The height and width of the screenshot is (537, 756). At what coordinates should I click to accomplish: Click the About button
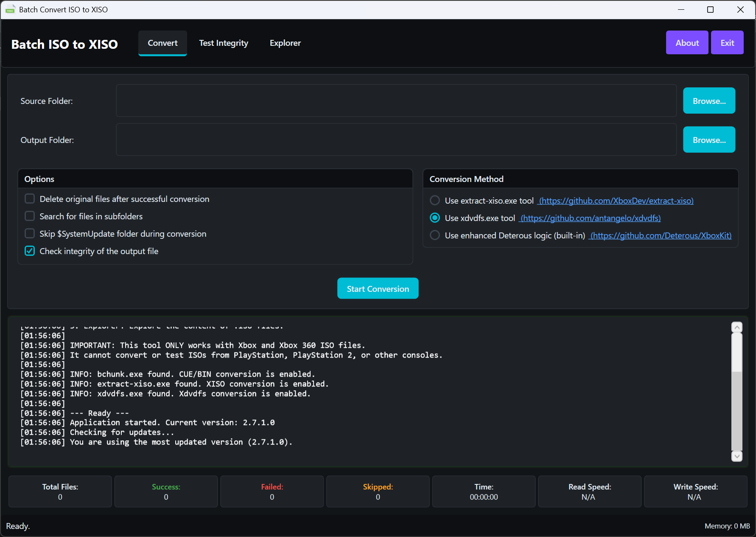pyautogui.click(x=687, y=42)
